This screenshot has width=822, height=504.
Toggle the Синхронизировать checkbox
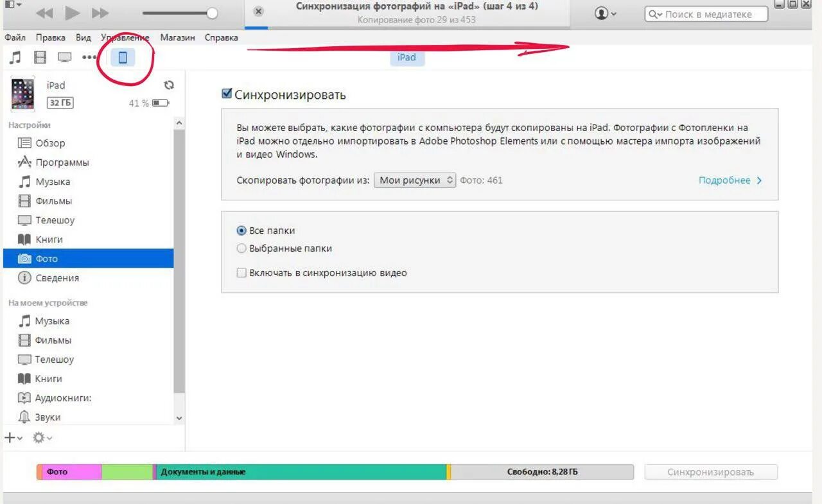(x=226, y=94)
